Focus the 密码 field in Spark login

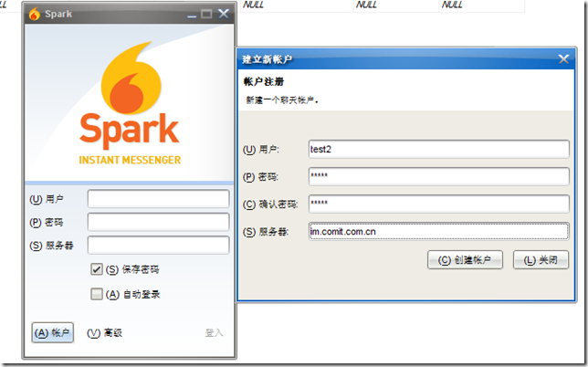(x=158, y=222)
